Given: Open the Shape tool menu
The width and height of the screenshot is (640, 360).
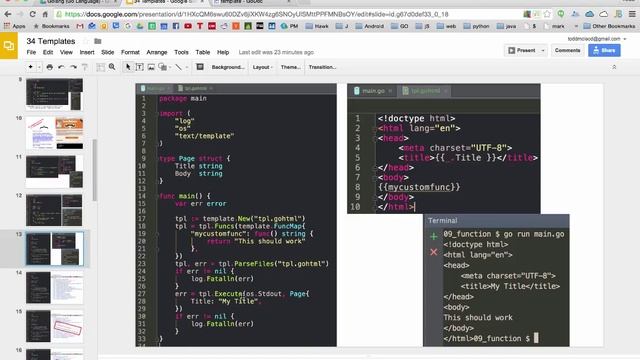Looking at the screenshot, I should click(x=163, y=67).
